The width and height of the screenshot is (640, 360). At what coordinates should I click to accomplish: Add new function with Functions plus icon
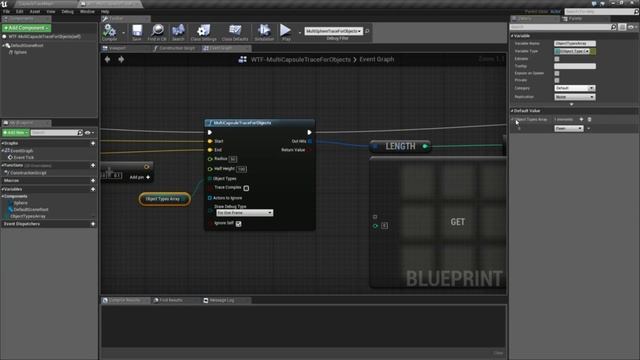(93, 165)
